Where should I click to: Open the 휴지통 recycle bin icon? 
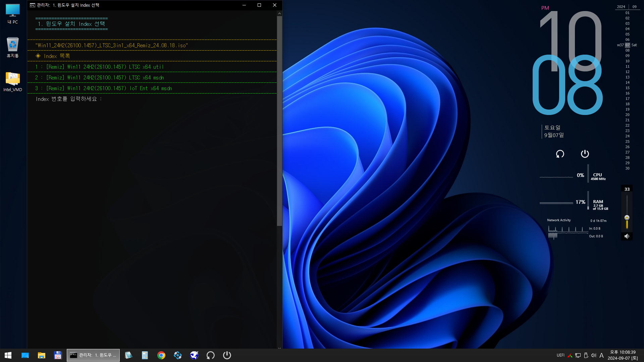click(x=13, y=47)
